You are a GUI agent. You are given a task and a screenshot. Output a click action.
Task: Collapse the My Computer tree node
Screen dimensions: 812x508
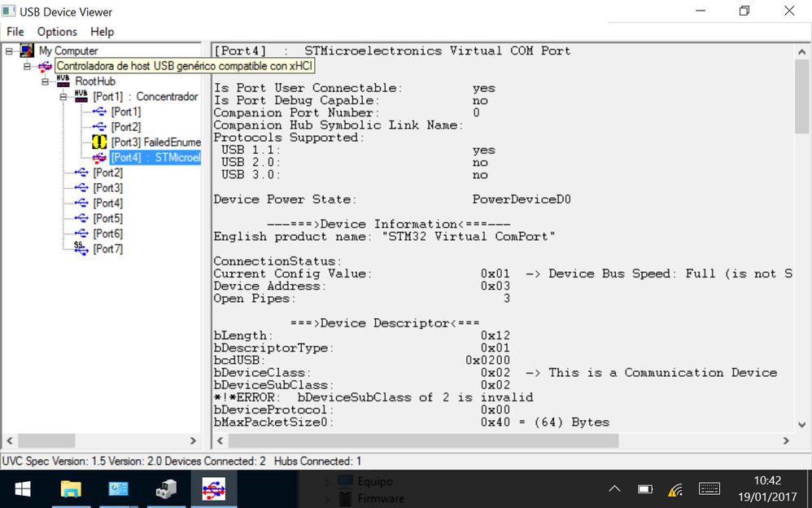click(x=9, y=50)
